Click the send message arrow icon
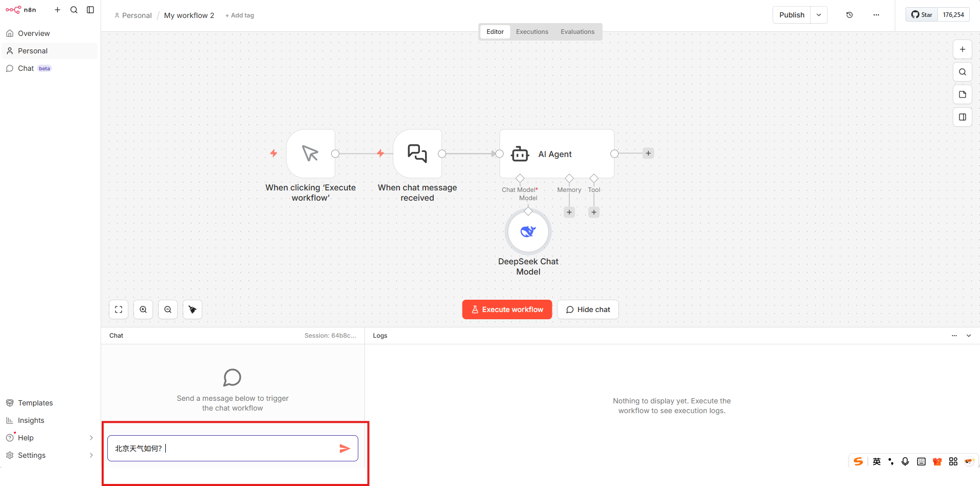Viewport: 980px width, 486px height. pos(344,449)
